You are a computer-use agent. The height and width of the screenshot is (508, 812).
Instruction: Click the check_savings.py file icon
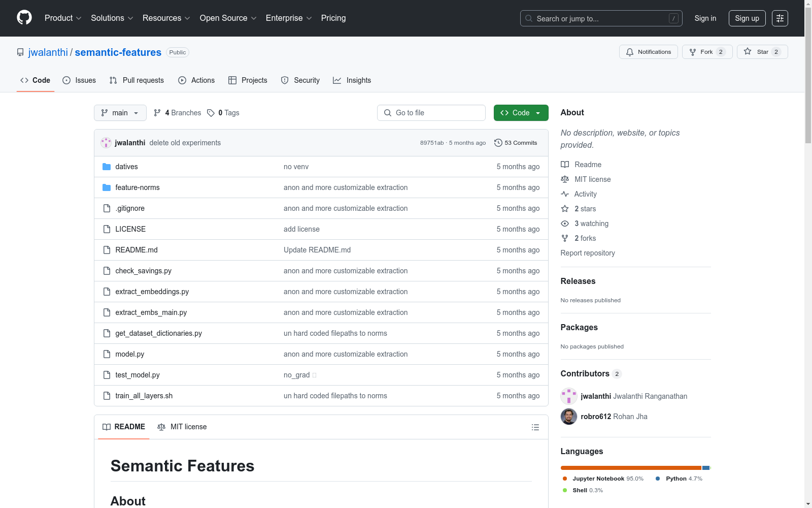[107, 271]
